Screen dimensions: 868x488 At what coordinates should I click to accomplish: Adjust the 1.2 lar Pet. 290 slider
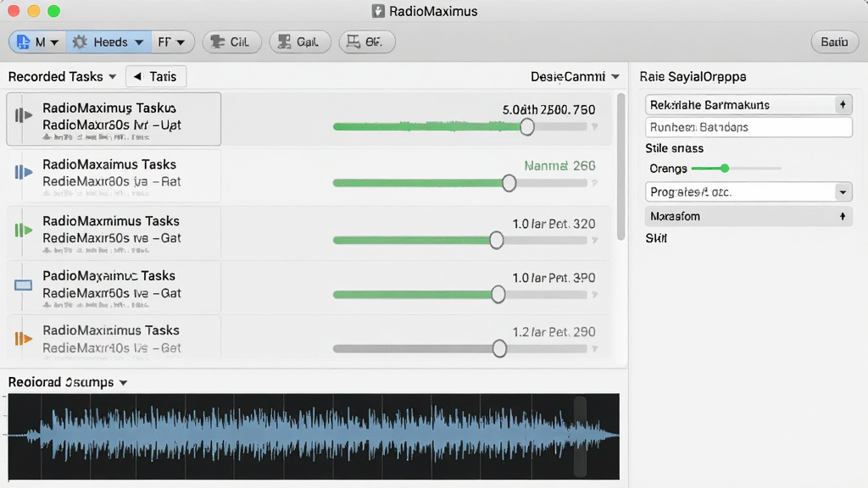pos(499,348)
